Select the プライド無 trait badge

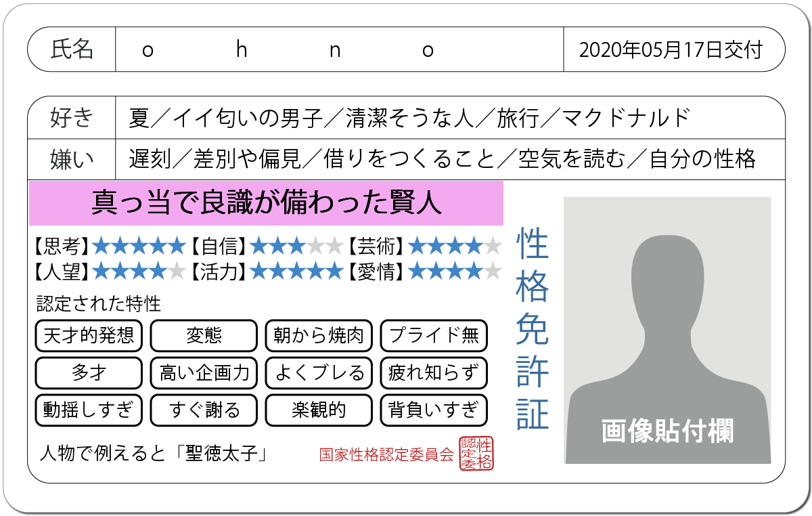(434, 336)
